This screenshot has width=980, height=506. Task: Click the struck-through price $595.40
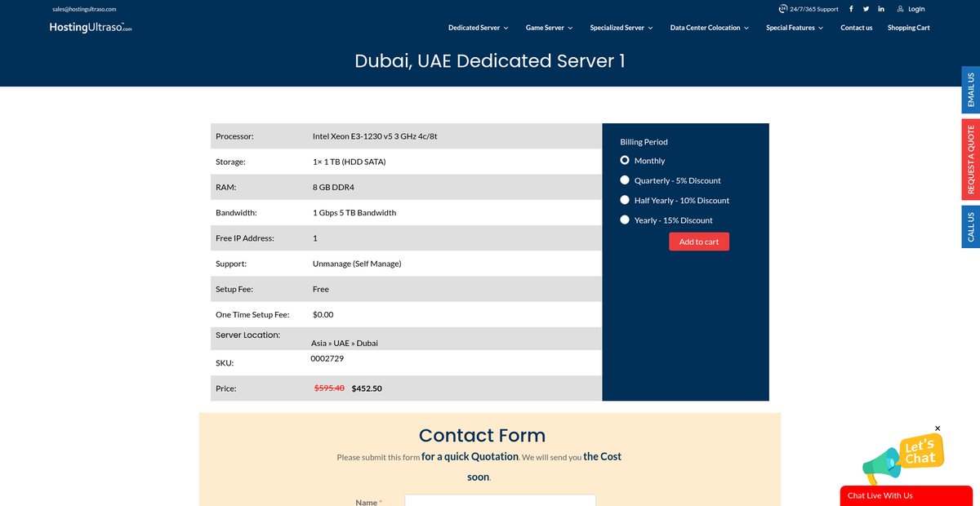click(329, 388)
